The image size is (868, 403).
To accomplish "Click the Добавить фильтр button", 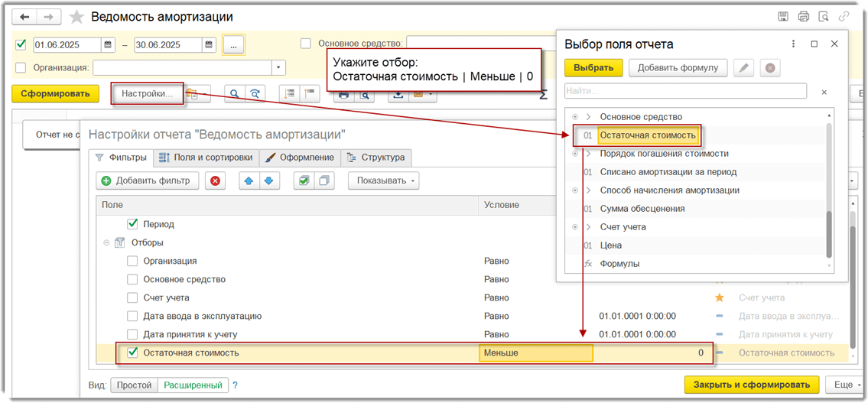I will click(x=148, y=180).
